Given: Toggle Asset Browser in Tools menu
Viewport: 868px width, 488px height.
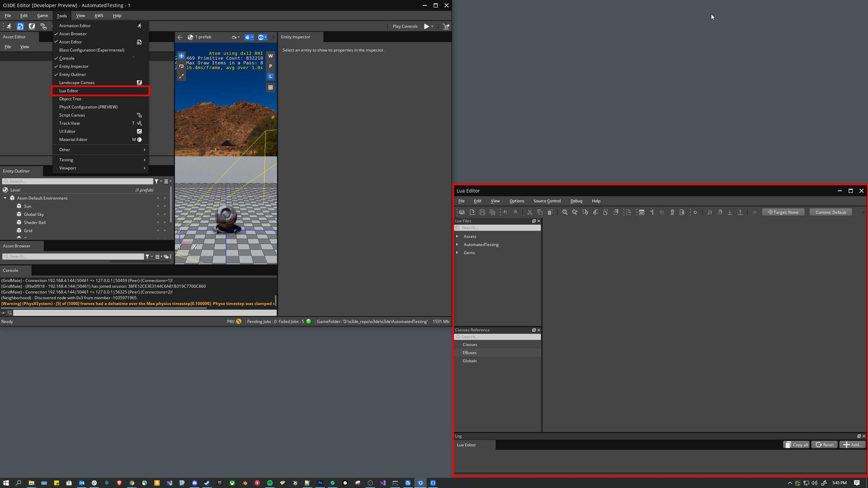Looking at the screenshot, I should click(x=101, y=34).
